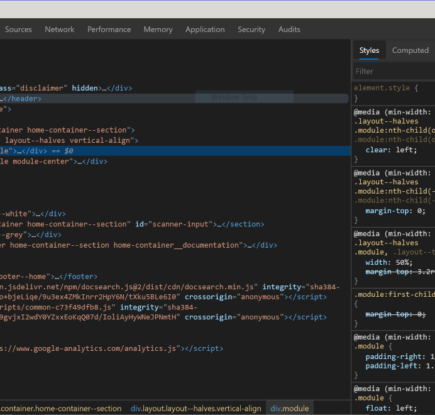Viewport: 435px width, 415px height.
Task: Select the container.home-container--section breadcrumb
Action: (x=61, y=409)
